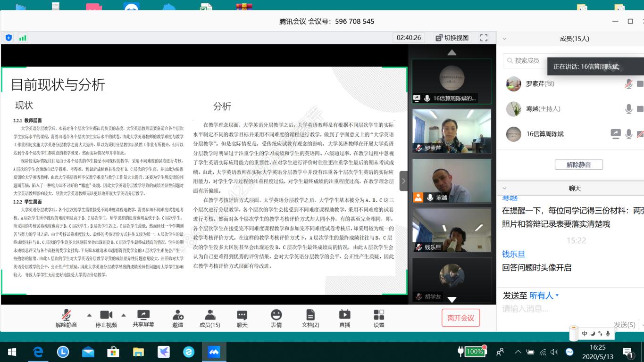Click the 解除静音 button in members panel

pos(578,165)
